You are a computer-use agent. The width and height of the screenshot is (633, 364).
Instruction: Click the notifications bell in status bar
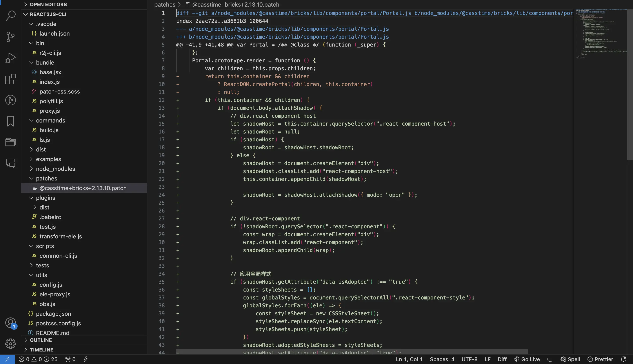click(623, 359)
